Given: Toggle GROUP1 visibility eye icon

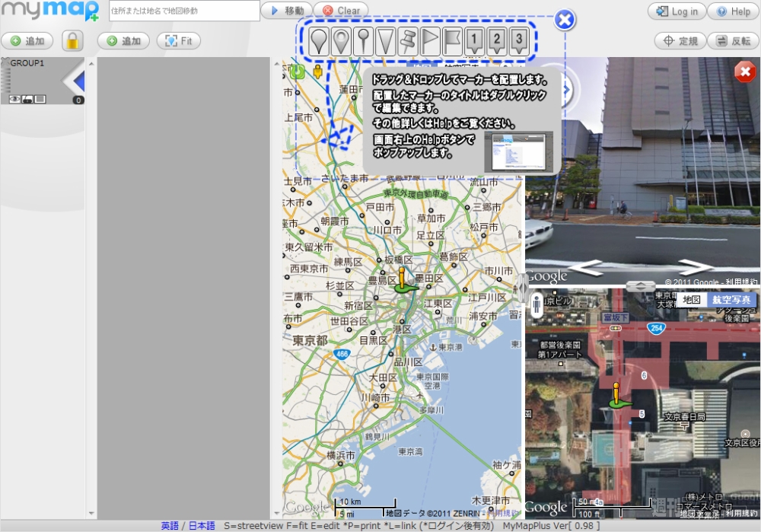Looking at the screenshot, I should coord(14,99).
